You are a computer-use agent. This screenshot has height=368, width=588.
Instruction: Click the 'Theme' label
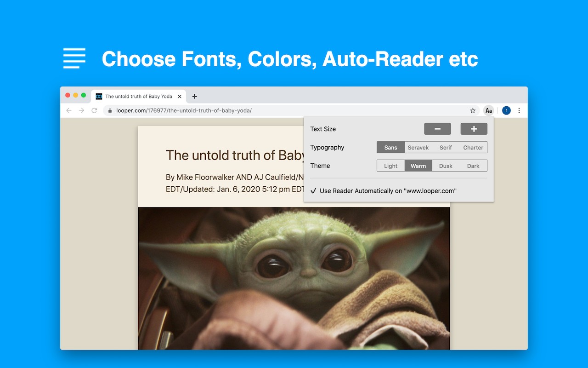[x=320, y=166]
